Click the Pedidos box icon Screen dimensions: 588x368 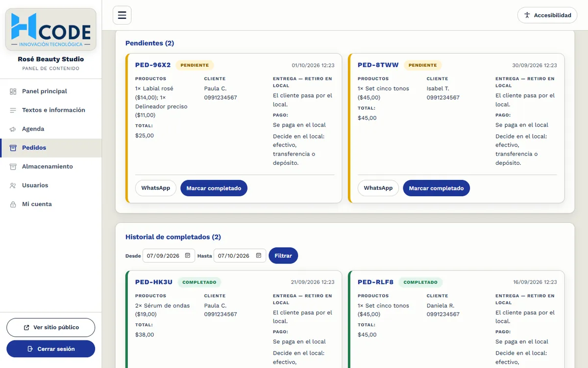tap(13, 148)
